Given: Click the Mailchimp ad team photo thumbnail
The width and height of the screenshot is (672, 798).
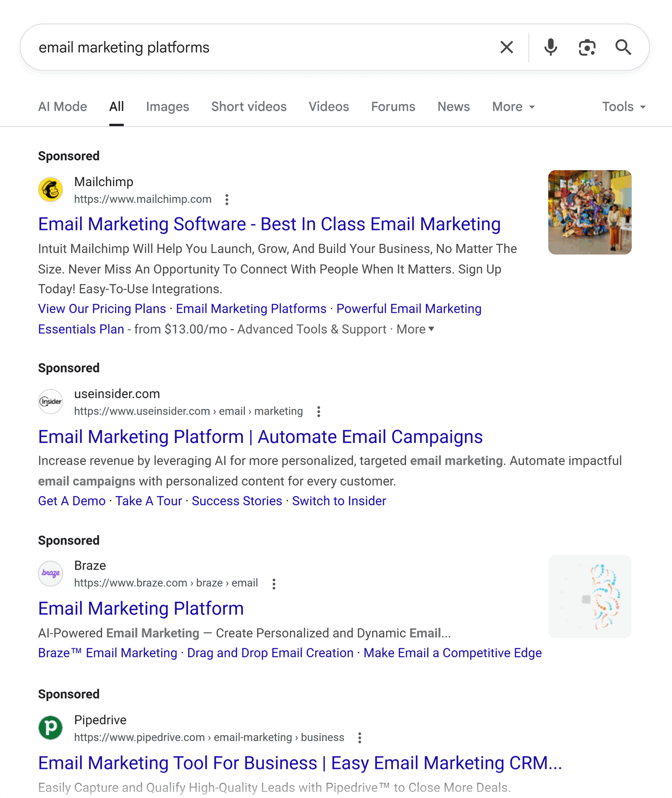Looking at the screenshot, I should point(590,212).
